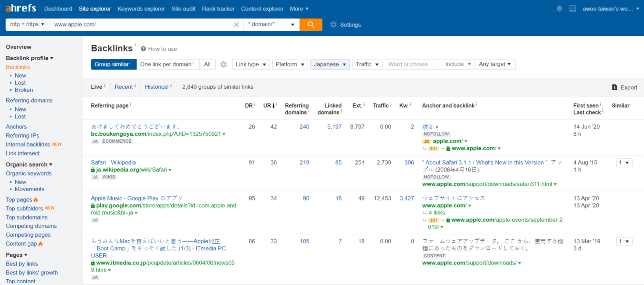The width and height of the screenshot is (644, 285).
Task: Click the 301 badge in the boukengoya row
Action: (x=433, y=149)
